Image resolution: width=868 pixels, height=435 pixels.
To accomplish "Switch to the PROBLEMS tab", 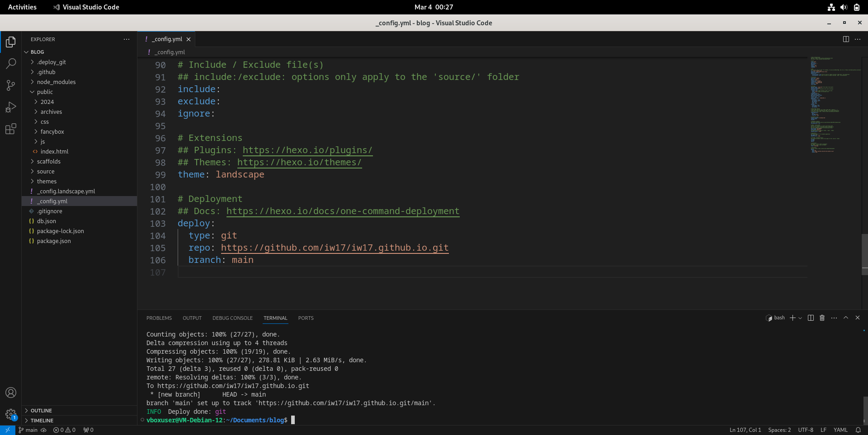I will pos(159,318).
